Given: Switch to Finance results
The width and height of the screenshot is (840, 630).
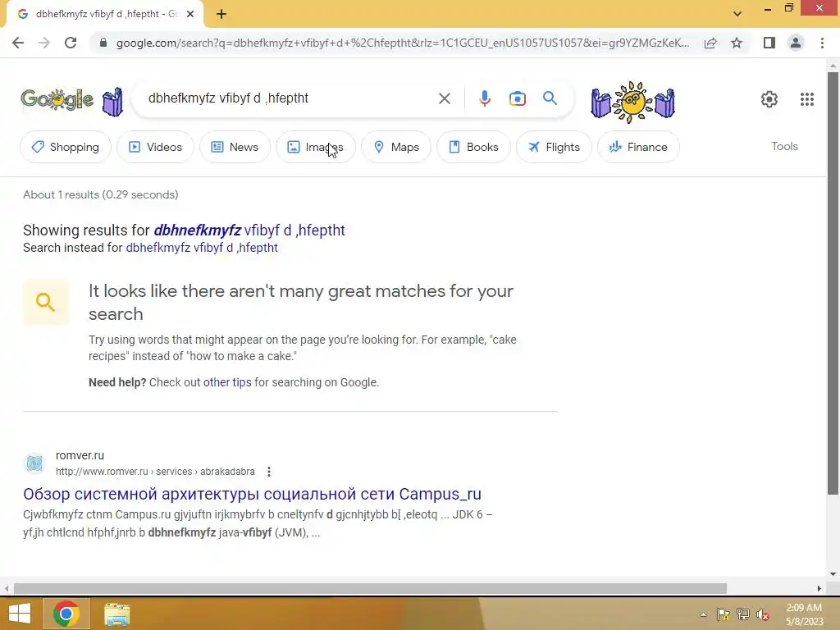Looking at the screenshot, I should [x=638, y=147].
